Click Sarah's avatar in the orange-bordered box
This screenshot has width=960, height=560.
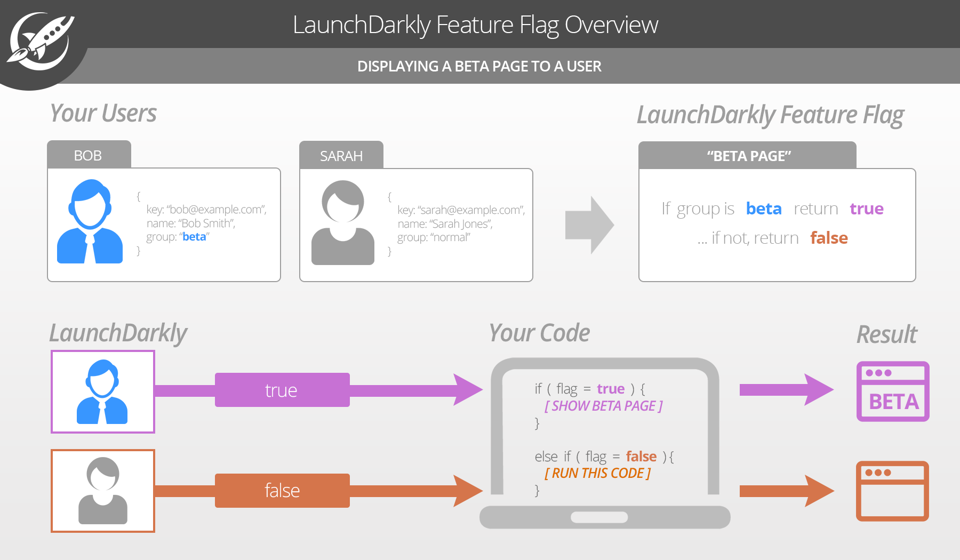pyautogui.click(x=102, y=491)
